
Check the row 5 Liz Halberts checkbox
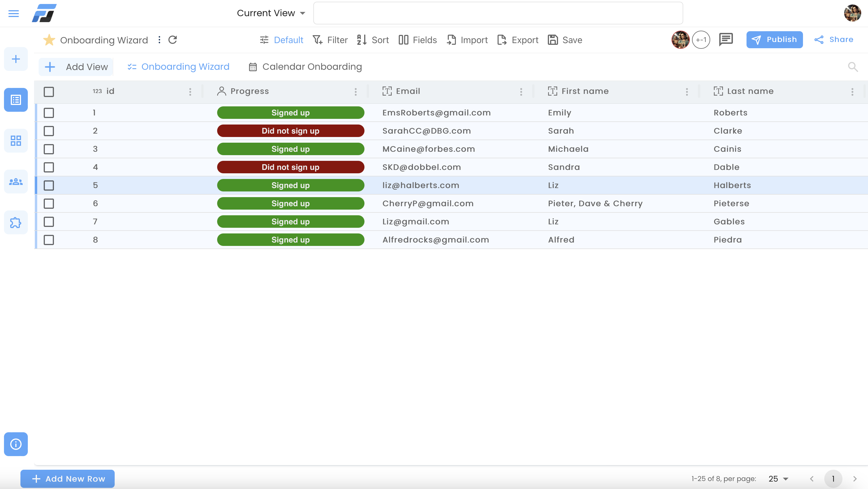click(x=49, y=186)
